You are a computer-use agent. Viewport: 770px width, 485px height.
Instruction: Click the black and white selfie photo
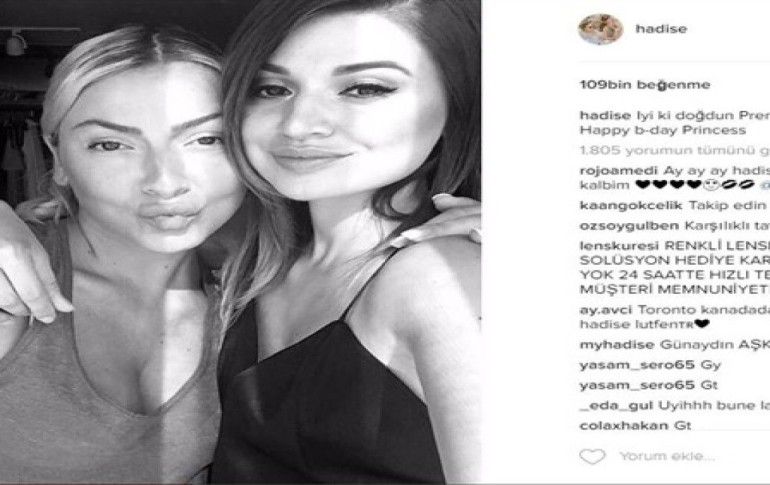(240, 242)
